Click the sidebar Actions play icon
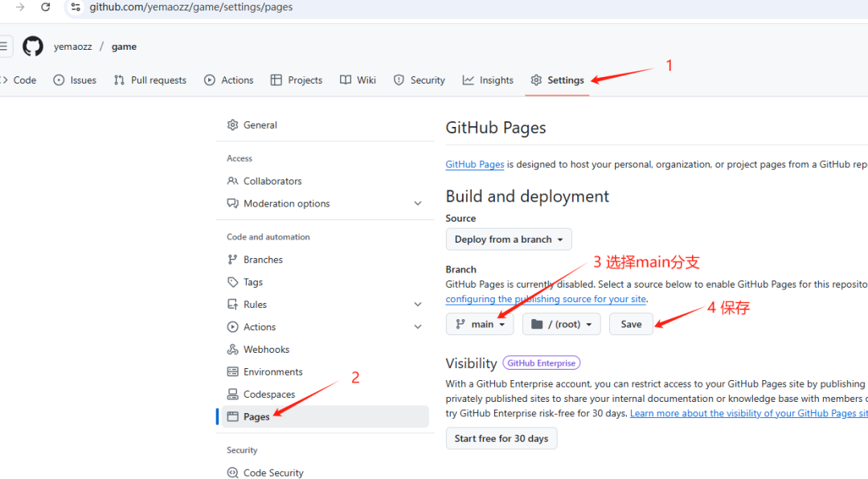 pyautogui.click(x=232, y=327)
